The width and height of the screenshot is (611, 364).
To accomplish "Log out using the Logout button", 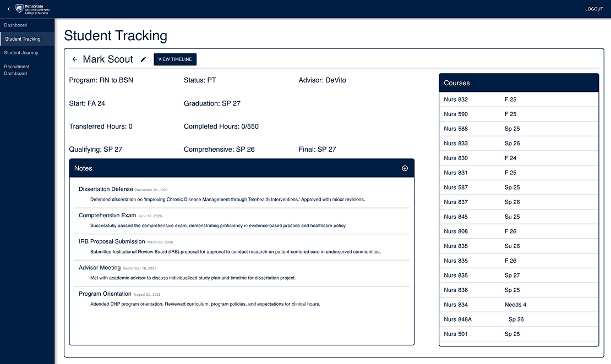I will pos(594,9).
